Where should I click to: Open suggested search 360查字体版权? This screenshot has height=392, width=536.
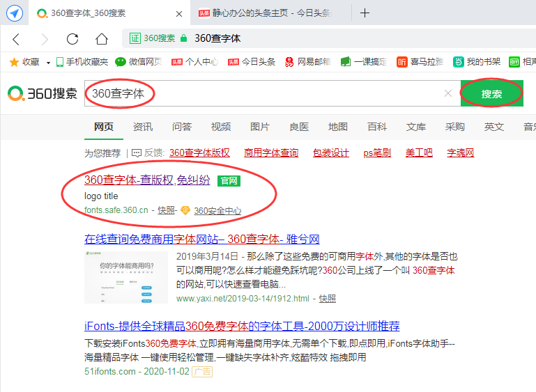199,153
